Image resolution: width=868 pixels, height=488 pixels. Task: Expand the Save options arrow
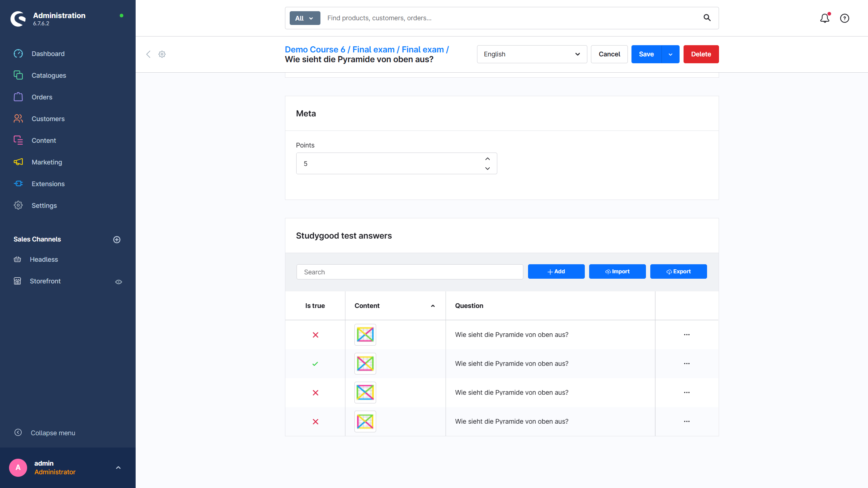click(671, 54)
